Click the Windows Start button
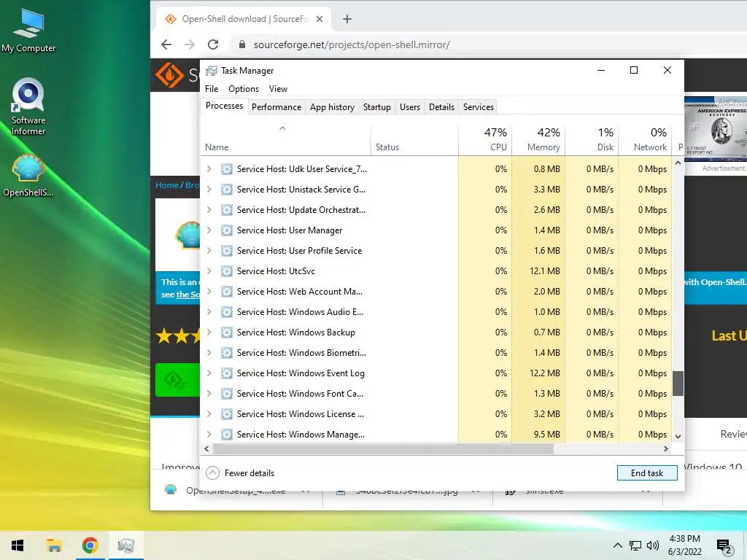Screen dimensions: 747x560 [x=18, y=545]
